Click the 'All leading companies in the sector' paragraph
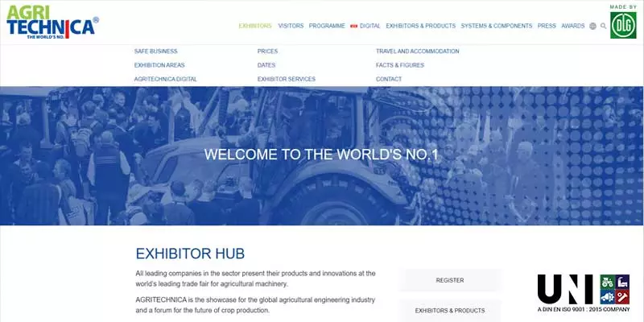 [x=255, y=279]
